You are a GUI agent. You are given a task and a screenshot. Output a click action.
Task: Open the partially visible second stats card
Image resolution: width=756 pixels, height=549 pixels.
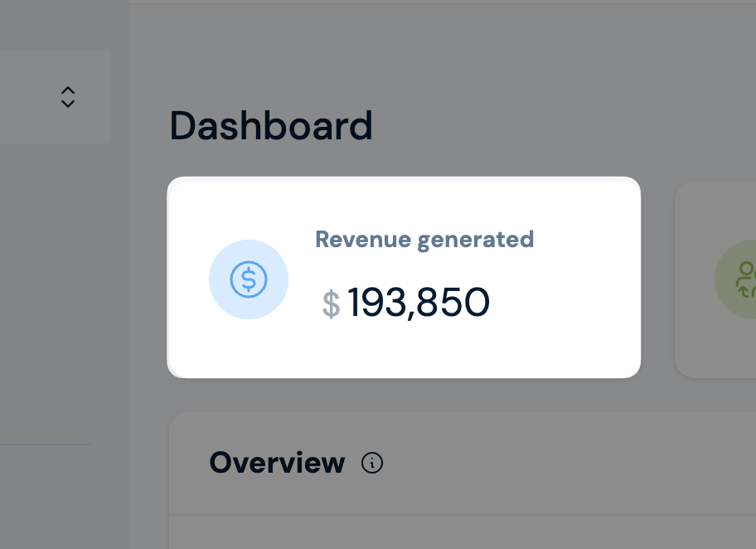click(715, 279)
